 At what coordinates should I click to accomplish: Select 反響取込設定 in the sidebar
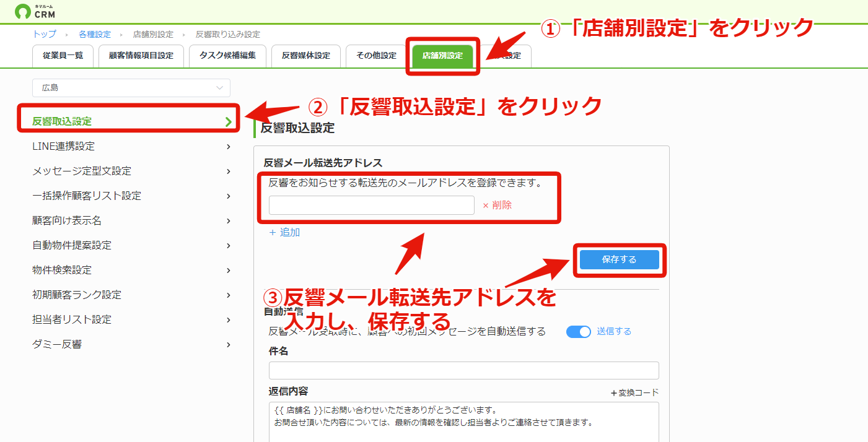point(133,121)
